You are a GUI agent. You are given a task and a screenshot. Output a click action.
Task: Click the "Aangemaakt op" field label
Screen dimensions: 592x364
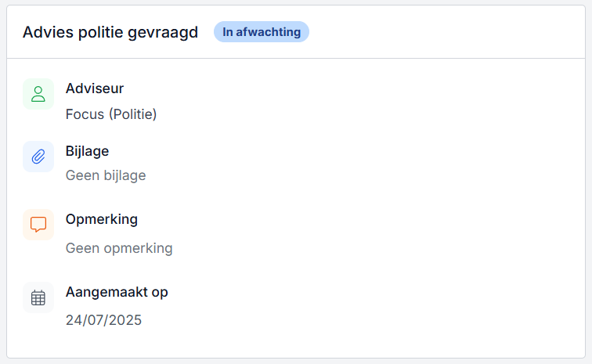pos(117,292)
